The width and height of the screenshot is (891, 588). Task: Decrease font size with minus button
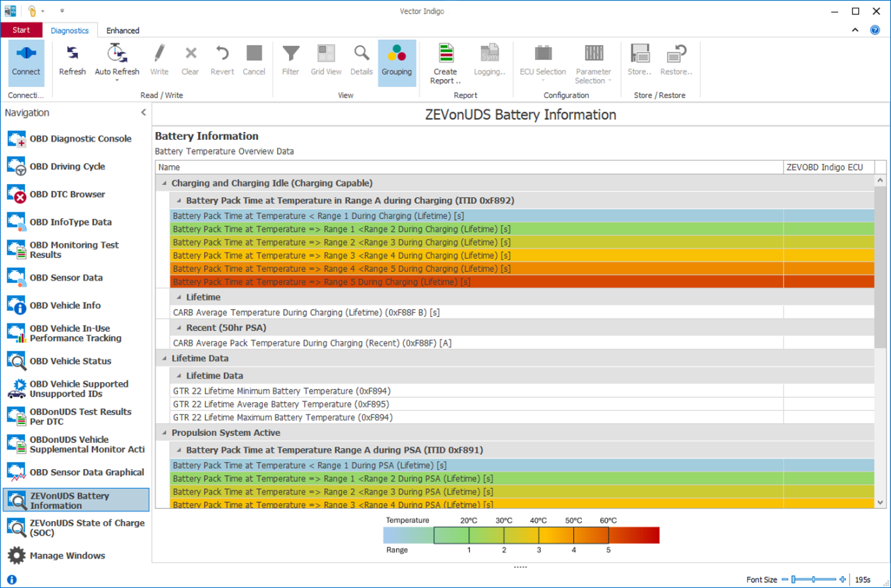(785, 580)
